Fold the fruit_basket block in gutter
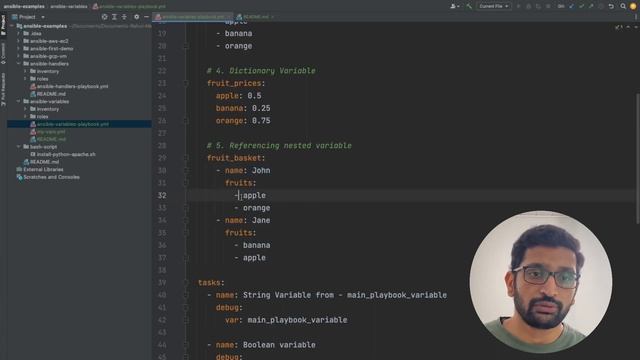Screen dimensions: 640x360 coord(186,158)
